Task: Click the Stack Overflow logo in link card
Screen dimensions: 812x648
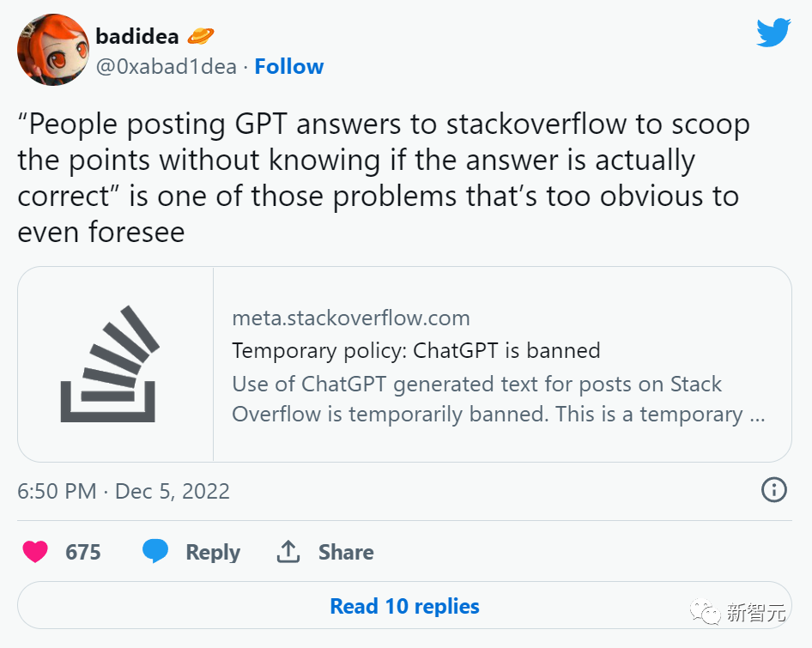Action: [109, 364]
